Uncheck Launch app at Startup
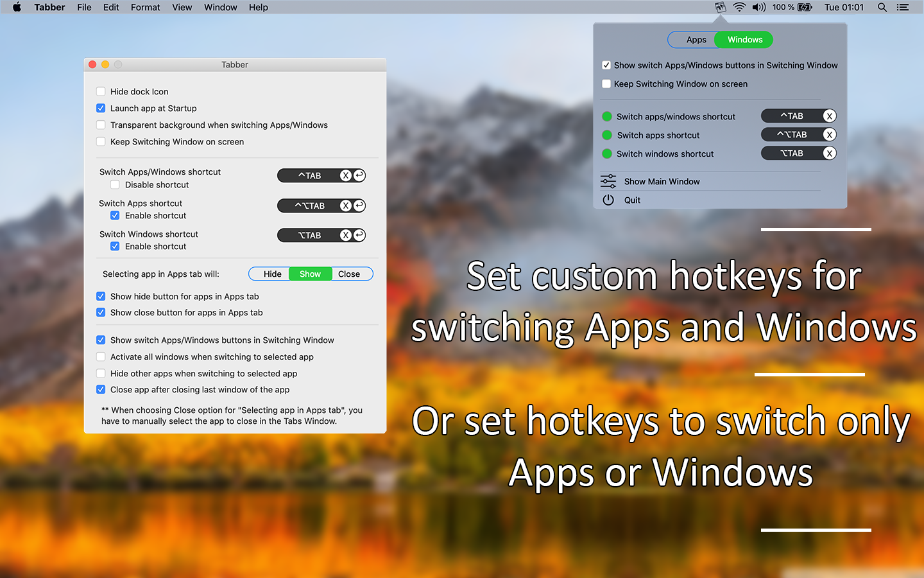The image size is (924, 578). [101, 108]
